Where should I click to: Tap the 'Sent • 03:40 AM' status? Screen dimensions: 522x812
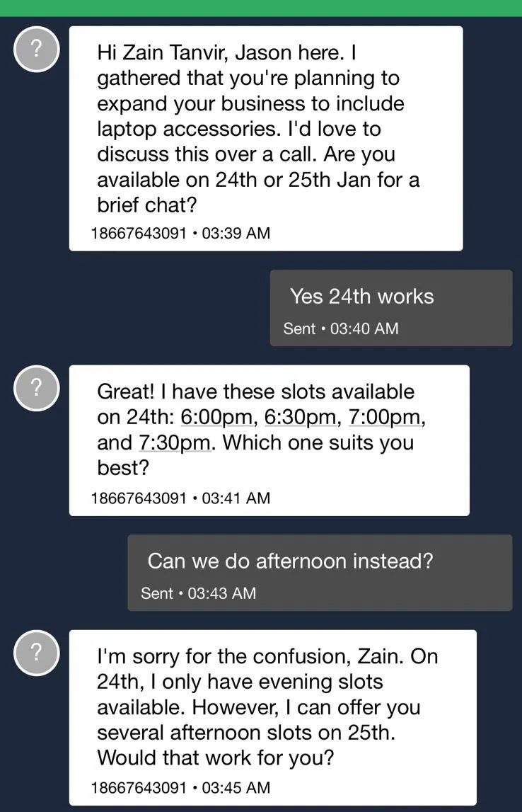coord(341,328)
